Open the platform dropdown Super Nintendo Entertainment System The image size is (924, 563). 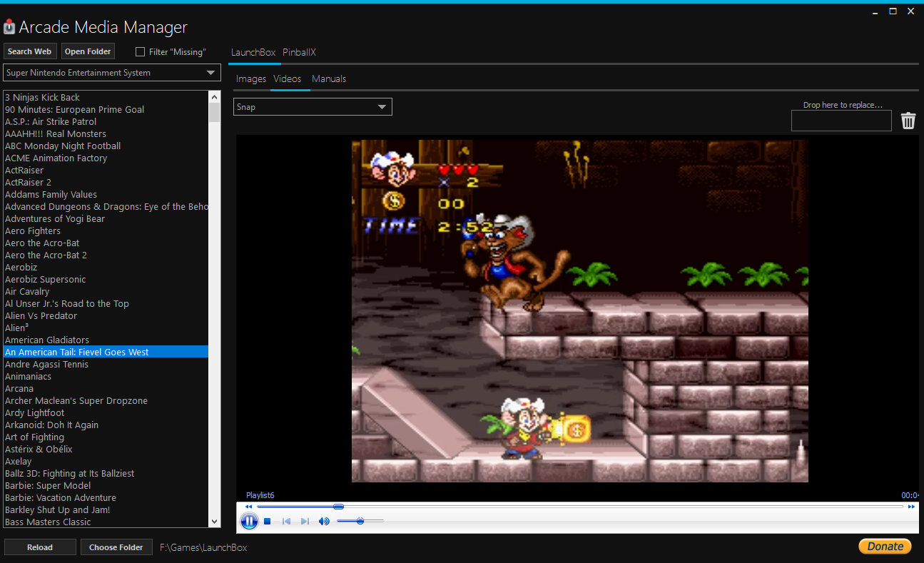click(112, 73)
